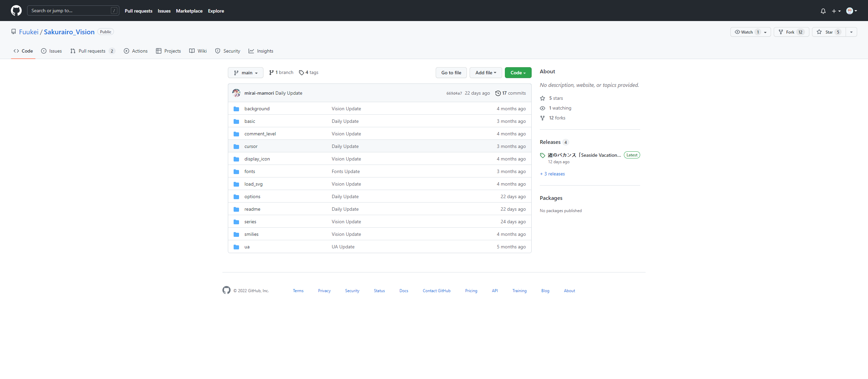Image resolution: width=868 pixels, height=379 pixels.
Task: Expand the star lists dropdown arrow
Action: pyautogui.click(x=851, y=32)
